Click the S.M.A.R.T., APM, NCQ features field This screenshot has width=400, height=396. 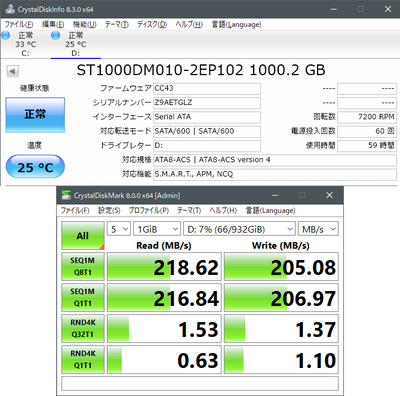[275, 175]
